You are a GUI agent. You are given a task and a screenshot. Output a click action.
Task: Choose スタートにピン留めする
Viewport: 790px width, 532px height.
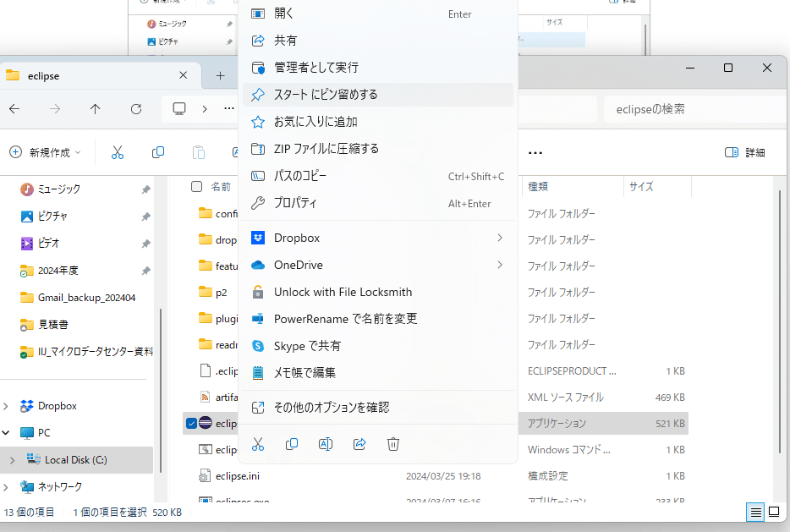tap(378, 95)
